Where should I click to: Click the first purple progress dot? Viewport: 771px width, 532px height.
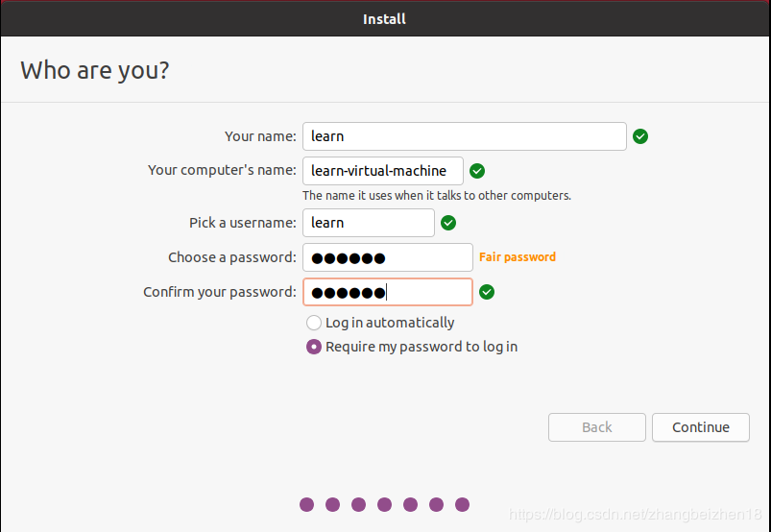pos(307,504)
